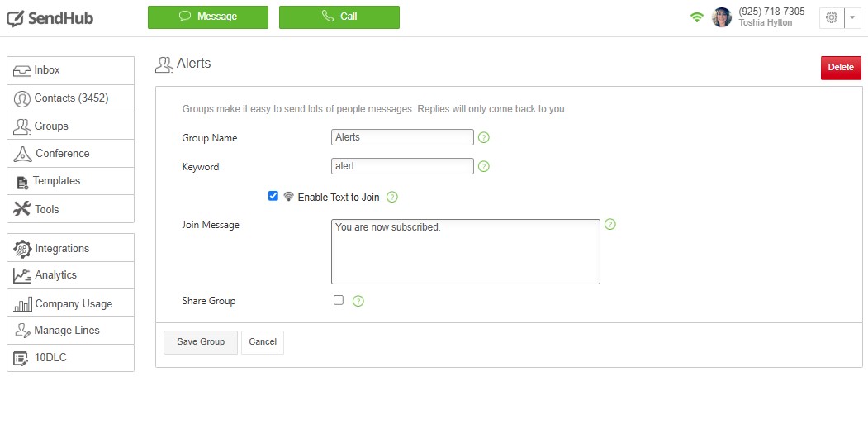Go to Contacts (3452) in the sidebar
Screen dimensions: 868x429
point(70,98)
